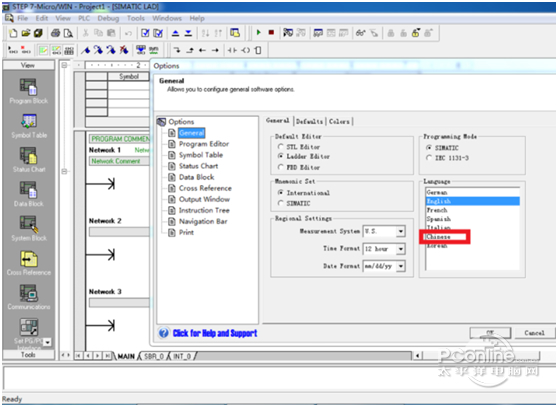Open Measurement System dropdown

point(401,231)
